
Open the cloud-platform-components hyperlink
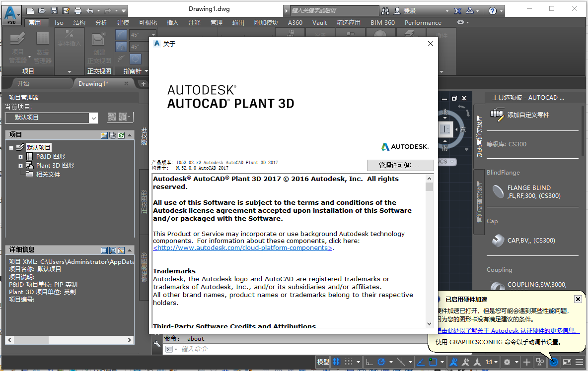[242, 247]
